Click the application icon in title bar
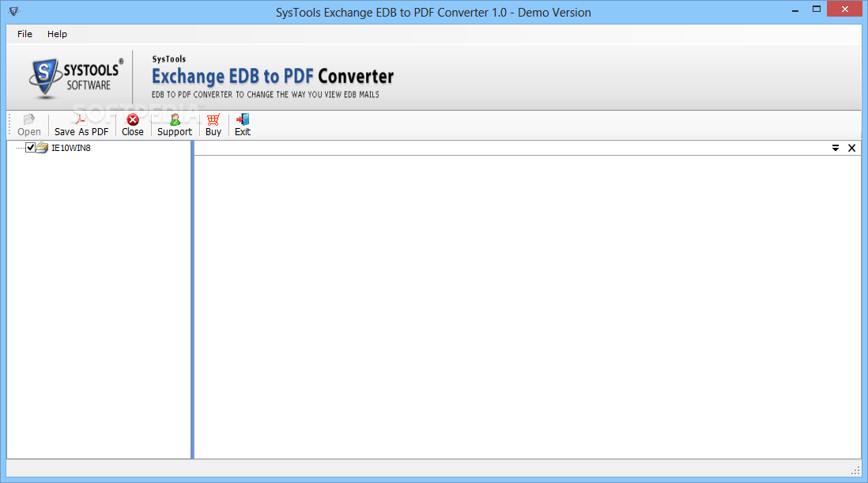Screen dimensions: 868x483 tap(14, 11)
